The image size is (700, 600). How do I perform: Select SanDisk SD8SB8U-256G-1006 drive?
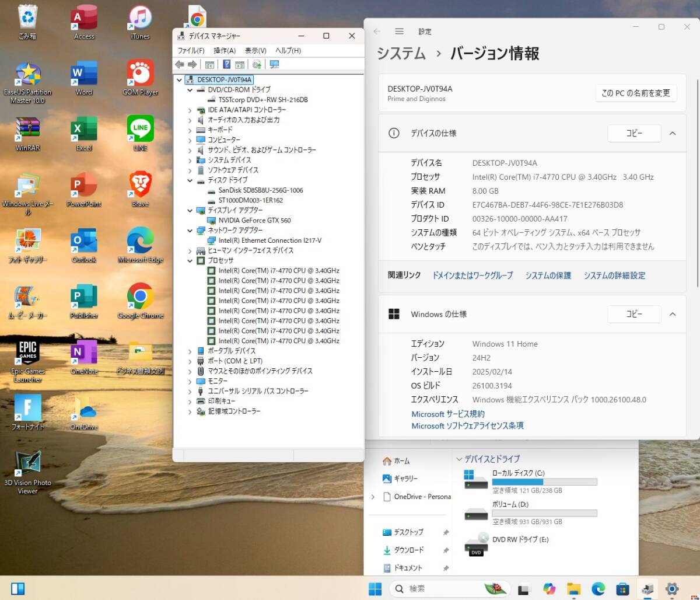260,190
